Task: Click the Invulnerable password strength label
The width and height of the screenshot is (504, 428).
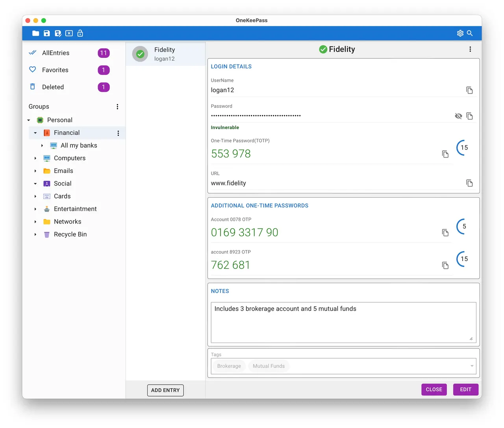Action: [x=225, y=128]
